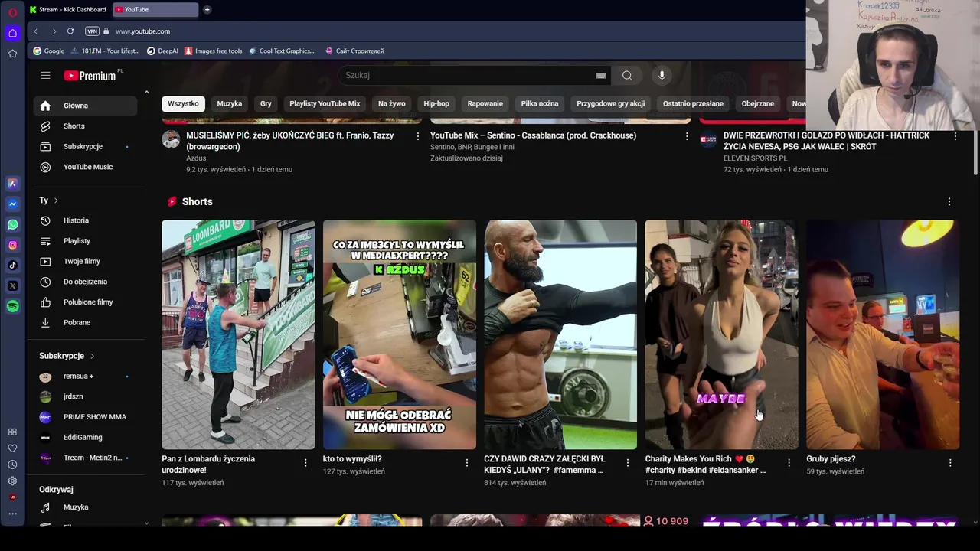Image resolution: width=980 pixels, height=551 pixels.
Task: Open TikTok in the Opera sidebar
Action: 12,266
